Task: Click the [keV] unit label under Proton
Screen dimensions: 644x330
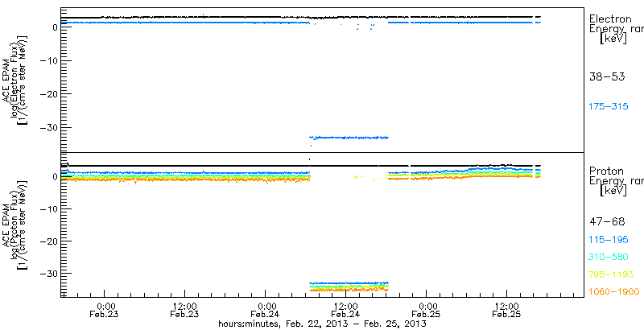Action: (x=613, y=191)
